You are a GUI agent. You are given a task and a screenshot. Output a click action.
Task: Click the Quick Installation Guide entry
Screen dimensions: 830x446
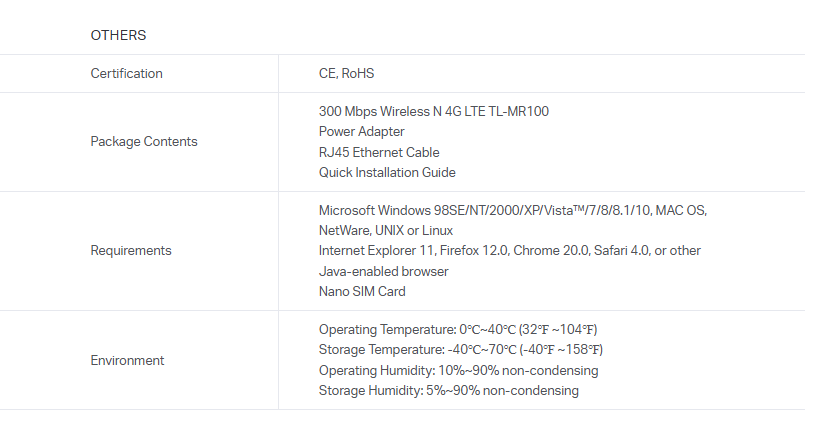[387, 172]
